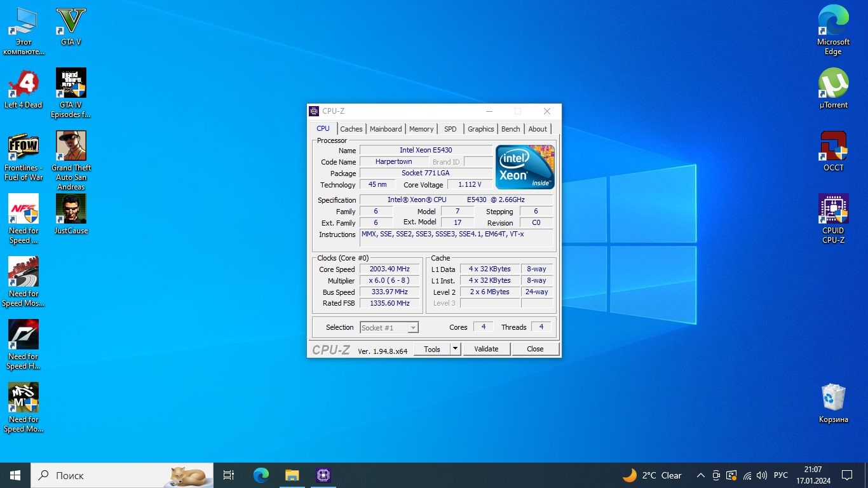Select Frontlines Fuel of War icon

click(24, 156)
